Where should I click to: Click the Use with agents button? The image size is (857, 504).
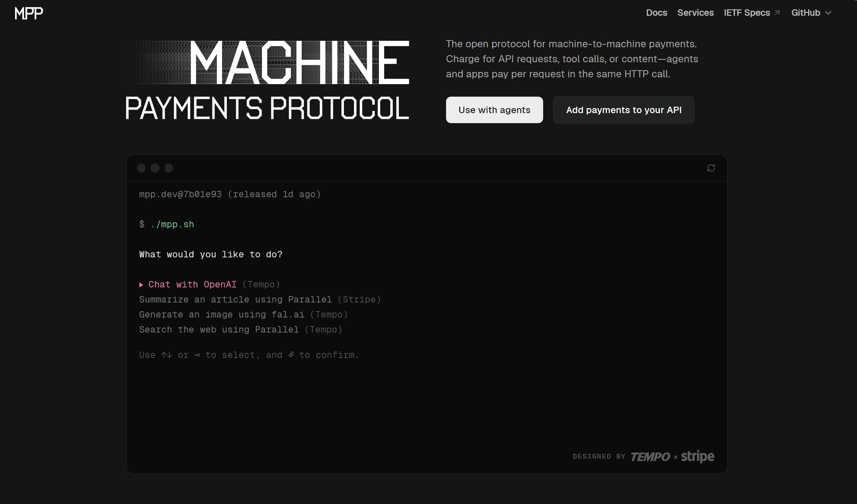point(494,110)
